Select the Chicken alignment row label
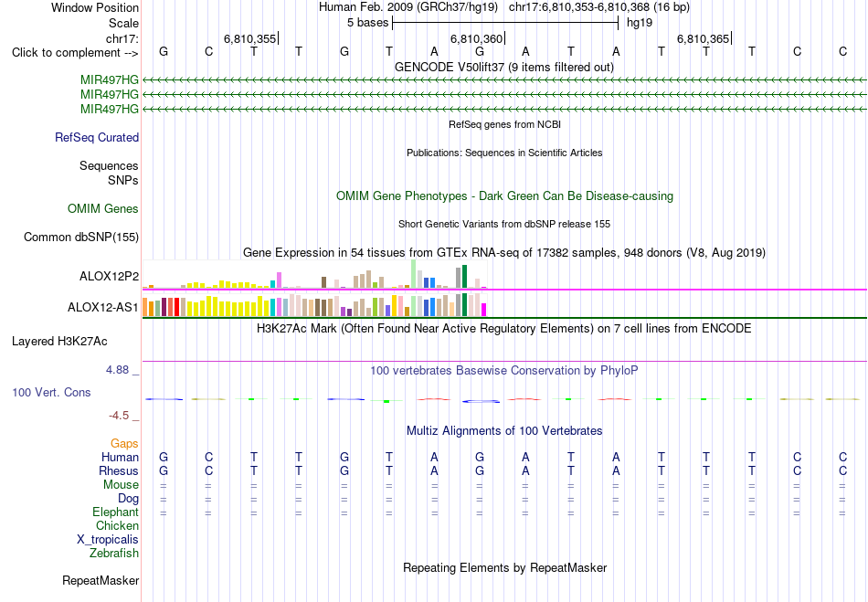This screenshot has width=868, height=602. click(117, 525)
